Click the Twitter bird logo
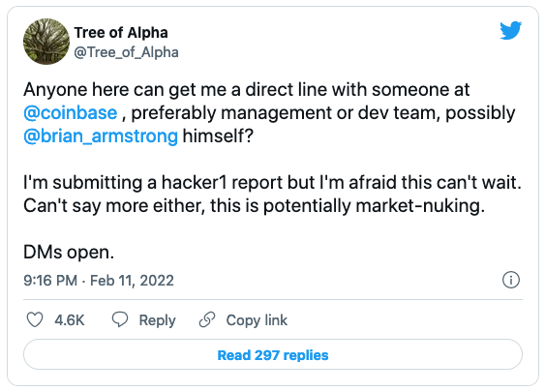The image size is (545, 392). pyautogui.click(x=510, y=31)
